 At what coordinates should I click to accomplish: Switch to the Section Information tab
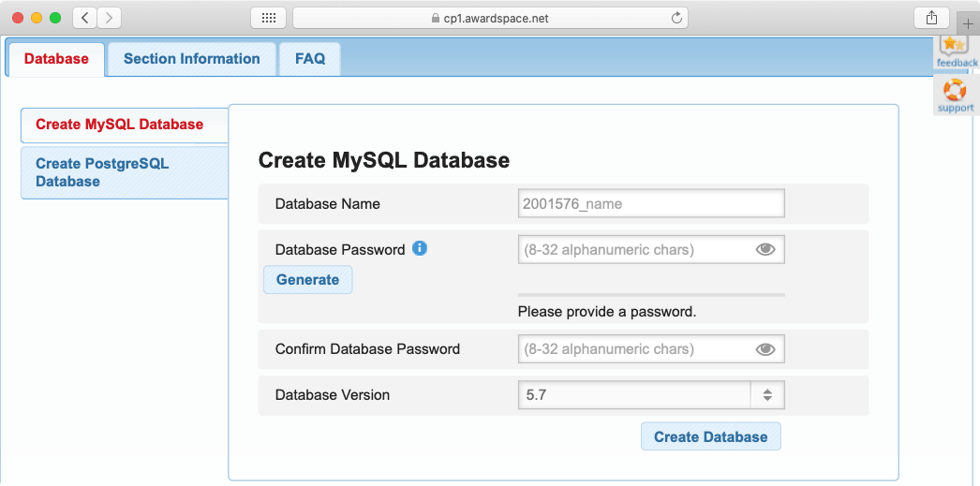(x=191, y=58)
